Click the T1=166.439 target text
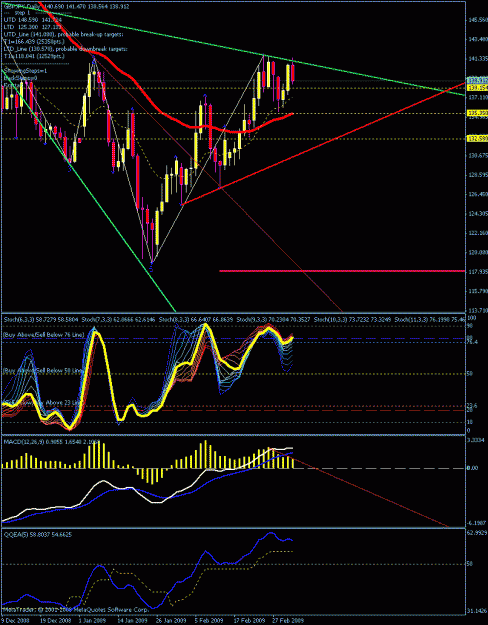This screenshot has width=488, height=625. pyautogui.click(x=34, y=42)
